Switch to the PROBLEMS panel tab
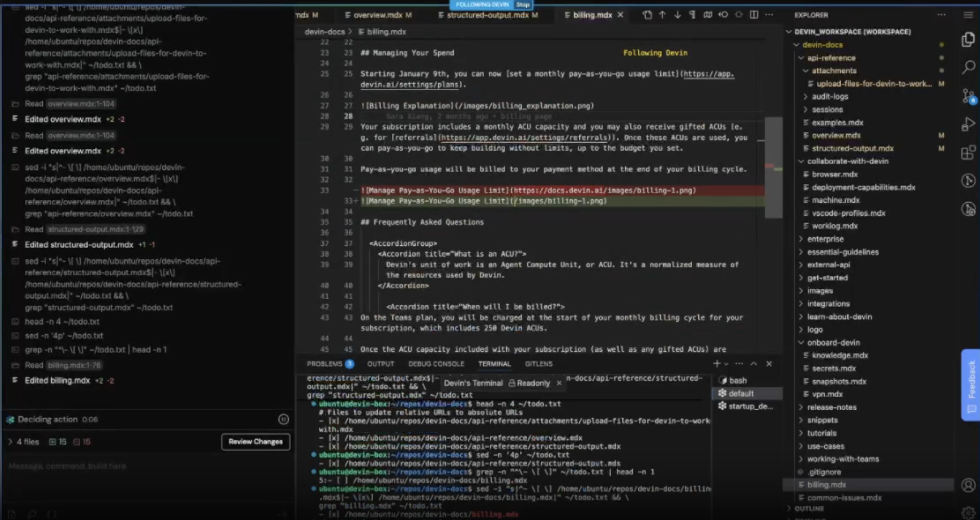Screen dimensions: 980x520 325,364
